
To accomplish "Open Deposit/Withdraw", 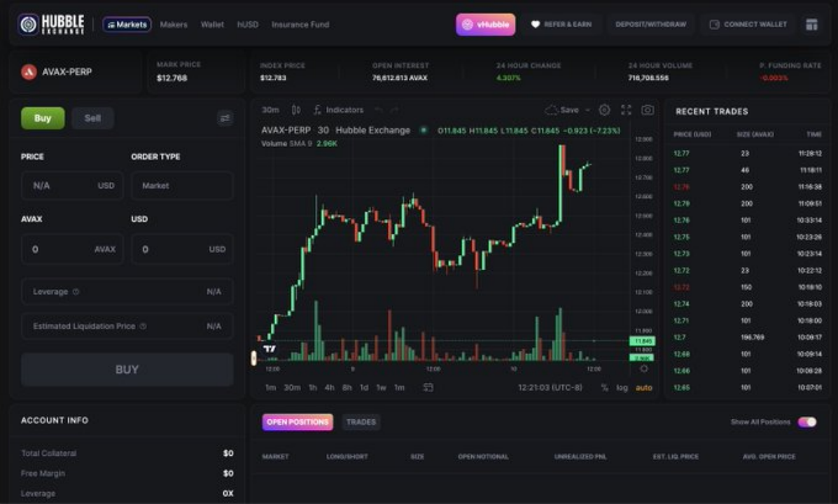I will coord(650,24).
